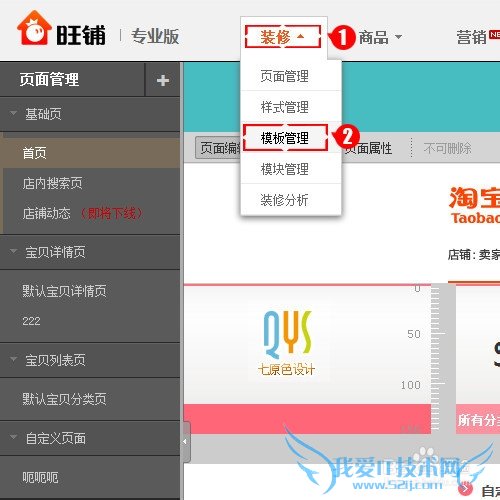The image size is (500, 500).
Task: Open 模块管理 from the dropdown
Action: coord(285,169)
